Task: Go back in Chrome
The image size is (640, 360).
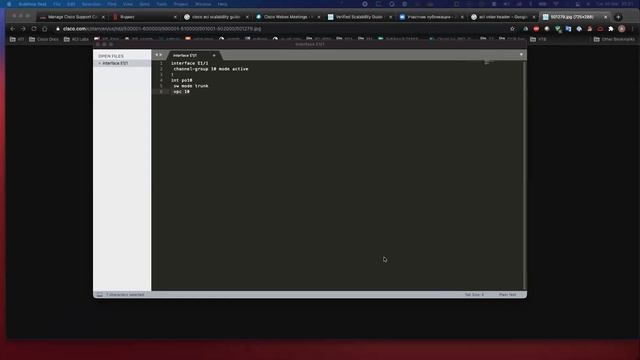Action: [13, 29]
